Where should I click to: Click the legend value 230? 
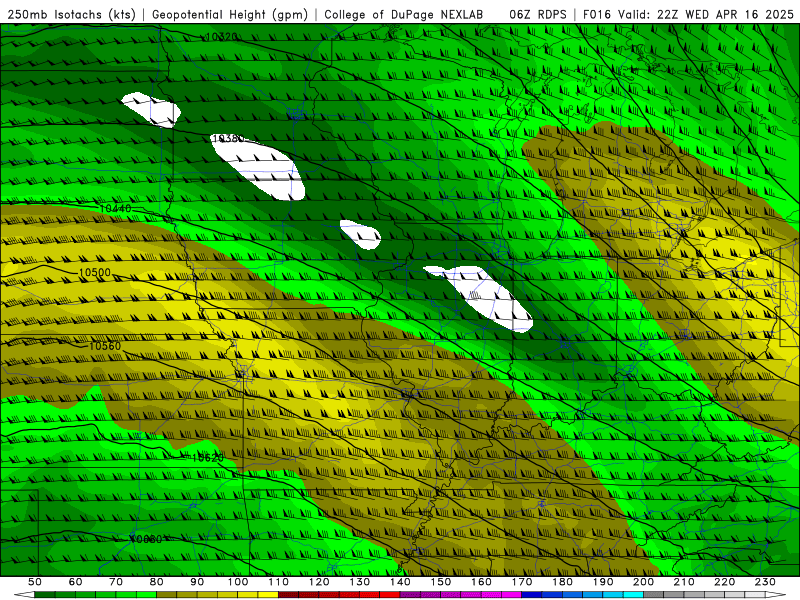click(765, 582)
